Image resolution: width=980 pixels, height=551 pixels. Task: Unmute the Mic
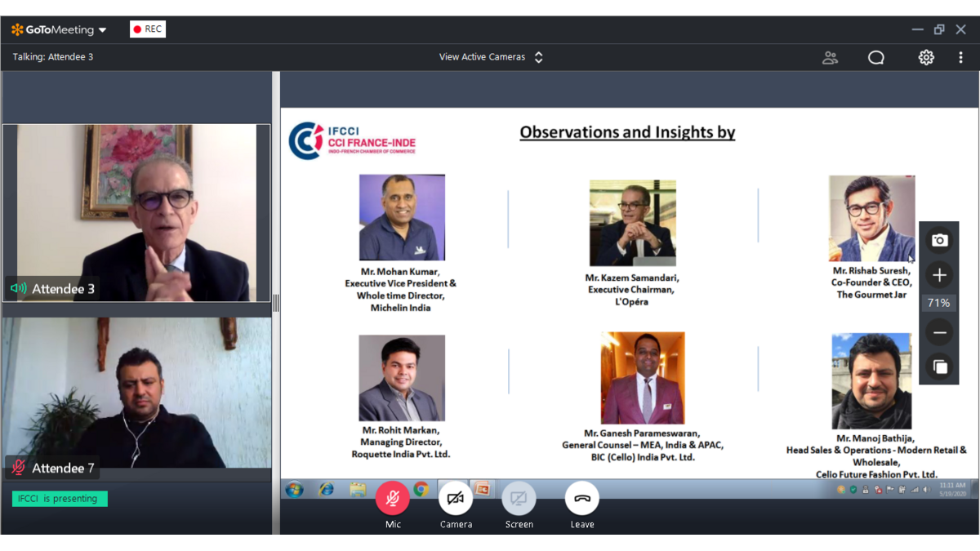393,499
